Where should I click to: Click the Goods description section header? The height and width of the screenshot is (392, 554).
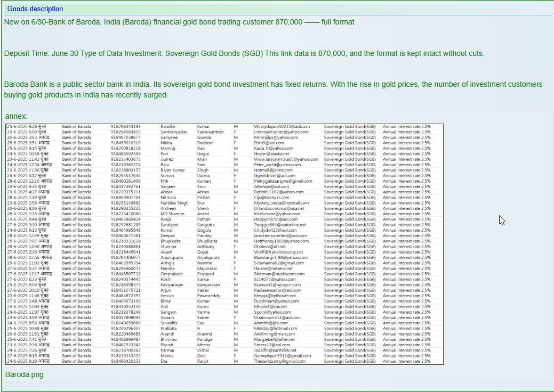pos(35,9)
